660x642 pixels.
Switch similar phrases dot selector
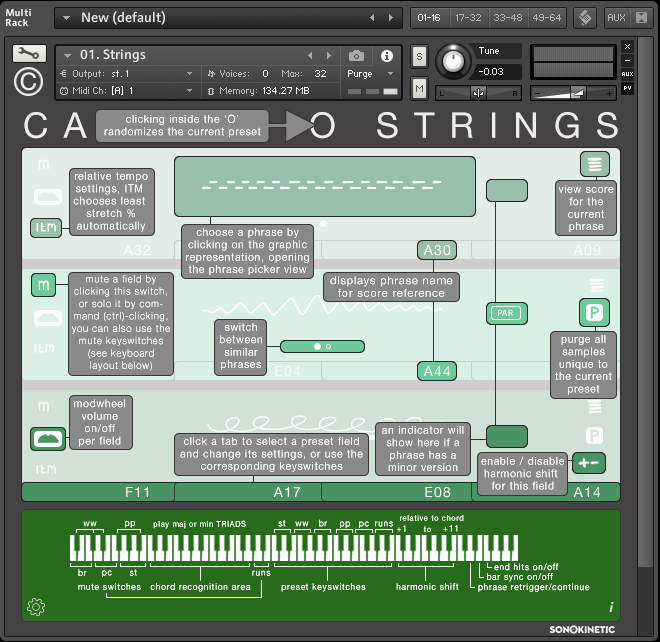point(322,346)
